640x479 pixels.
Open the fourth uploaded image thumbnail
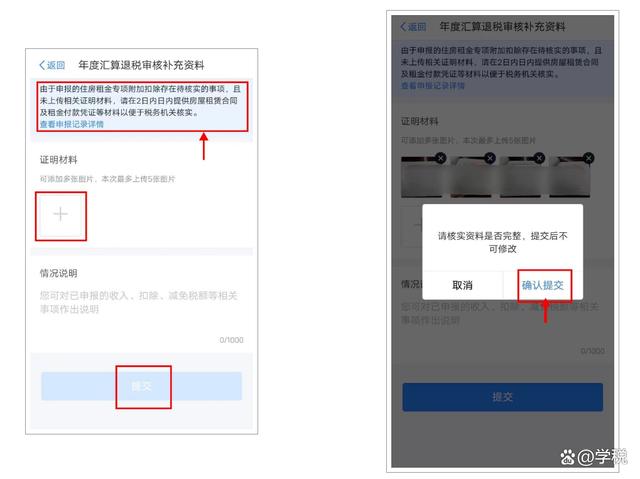570,177
